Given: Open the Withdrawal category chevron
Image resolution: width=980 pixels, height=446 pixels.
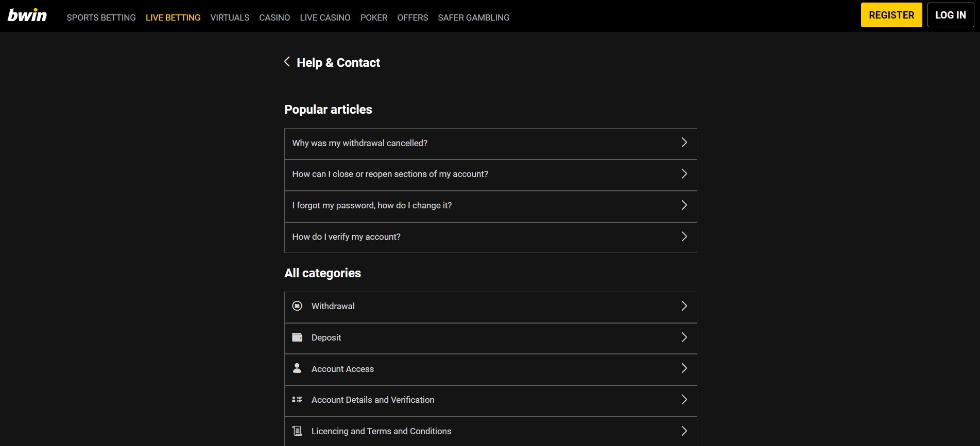Looking at the screenshot, I should coord(684,306).
